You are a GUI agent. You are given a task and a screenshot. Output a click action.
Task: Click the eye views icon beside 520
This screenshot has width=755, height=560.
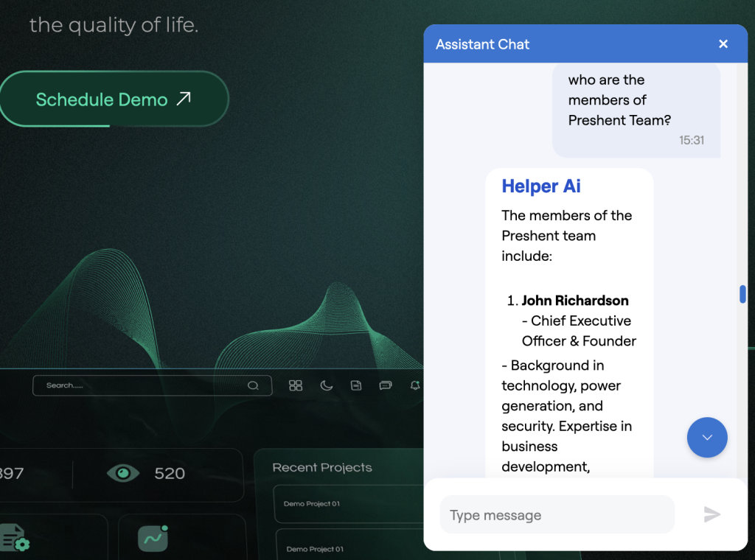coord(123,473)
